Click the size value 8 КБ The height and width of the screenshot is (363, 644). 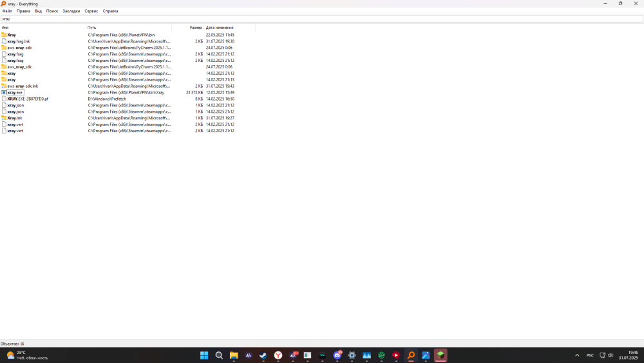[x=199, y=99]
